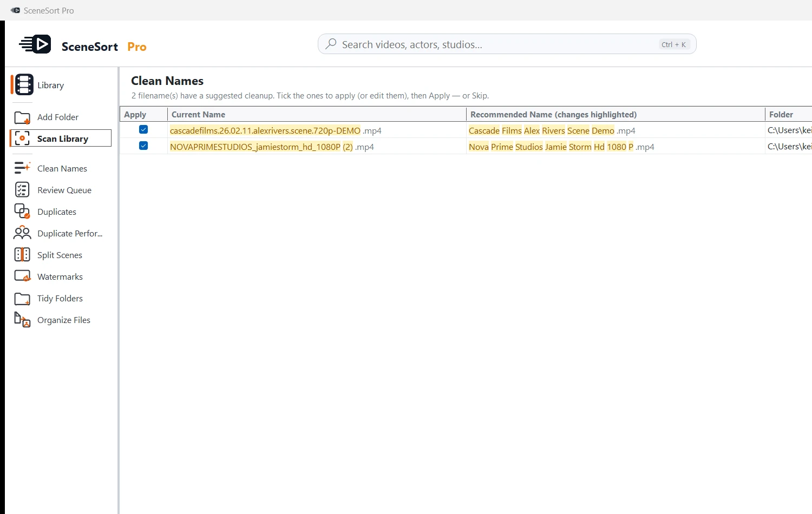Open Watermarks label in sidebar
The height and width of the screenshot is (514, 812).
coord(60,277)
